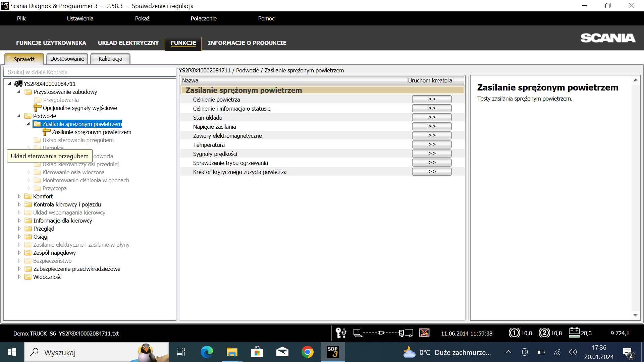The width and height of the screenshot is (644, 362).
Task: Click the truck icon next to YS2P8X40002084711
Action: (18, 84)
